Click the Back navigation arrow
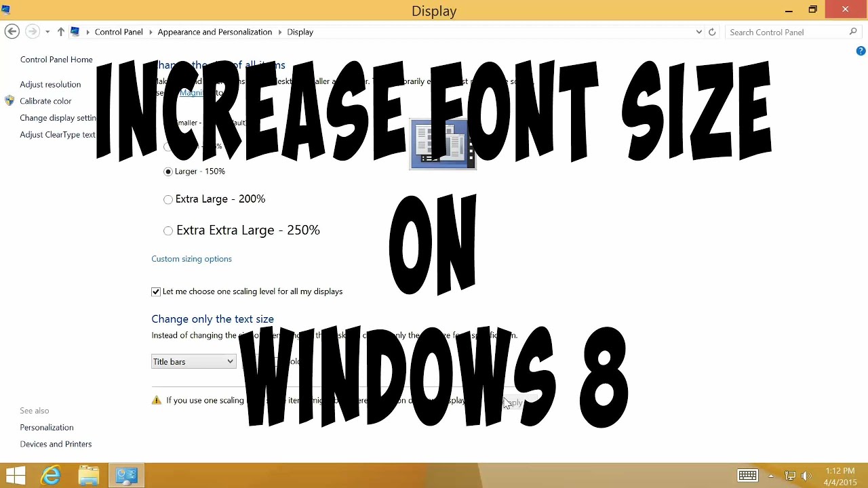868x488 pixels. click(12, 32)
